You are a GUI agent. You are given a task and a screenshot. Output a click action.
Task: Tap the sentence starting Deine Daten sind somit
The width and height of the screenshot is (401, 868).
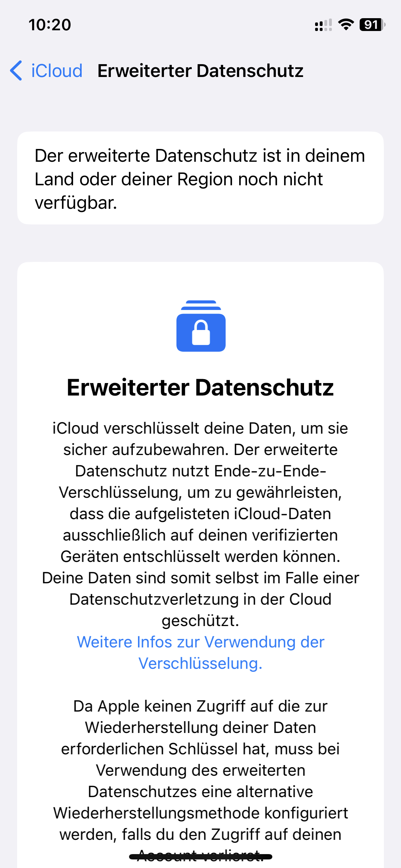[x=200, y=578]
